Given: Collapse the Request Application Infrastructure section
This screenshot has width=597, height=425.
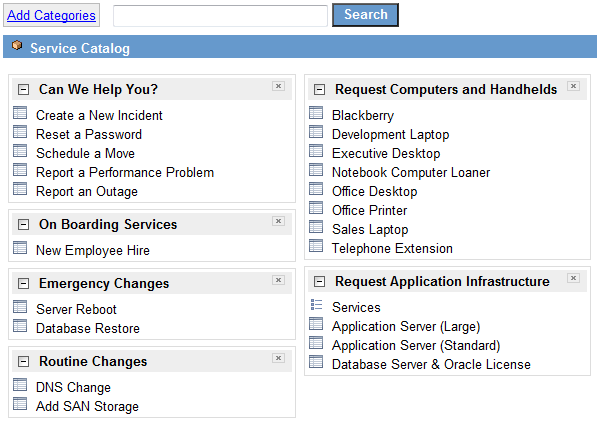Looking at the screenshot, I should [319, 282].
